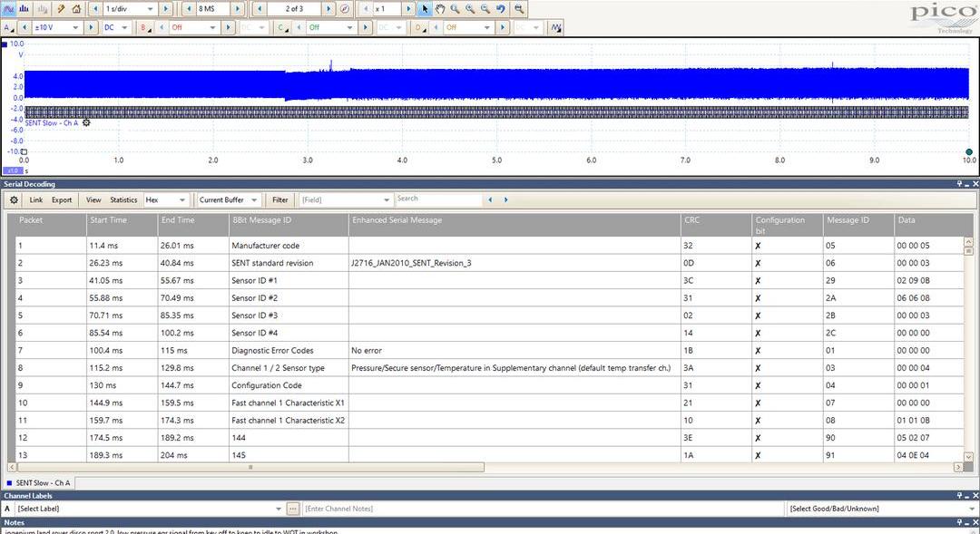The width and height of the screenshot is (980, 534).
Task: Open Channel D range dropdown showing Off
Action: (x=469, y=27)
